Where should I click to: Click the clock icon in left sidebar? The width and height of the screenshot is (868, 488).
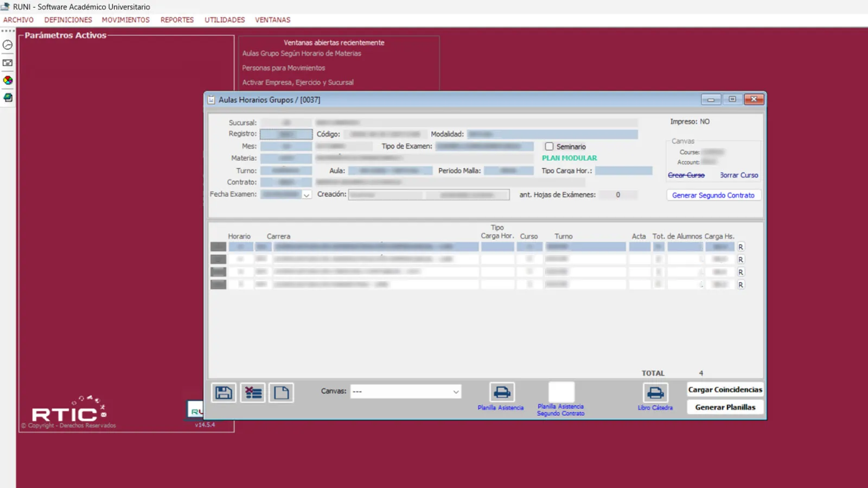pos(8,45)
